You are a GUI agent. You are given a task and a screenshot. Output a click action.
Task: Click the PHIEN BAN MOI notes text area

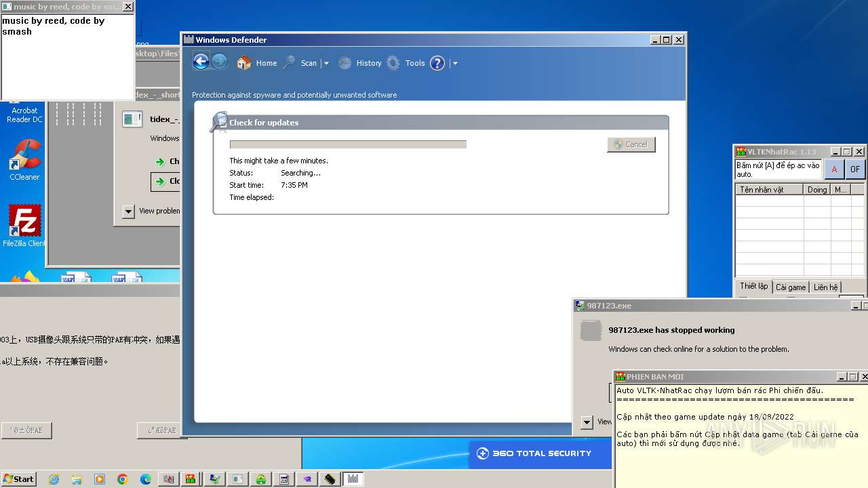[x=741, y=436]
